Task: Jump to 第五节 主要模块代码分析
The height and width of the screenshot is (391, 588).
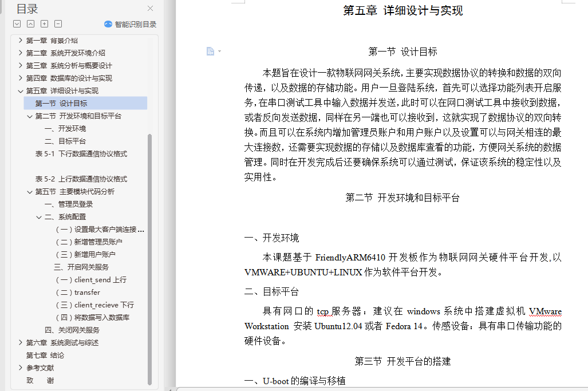Action: click(x=75, y=192)
